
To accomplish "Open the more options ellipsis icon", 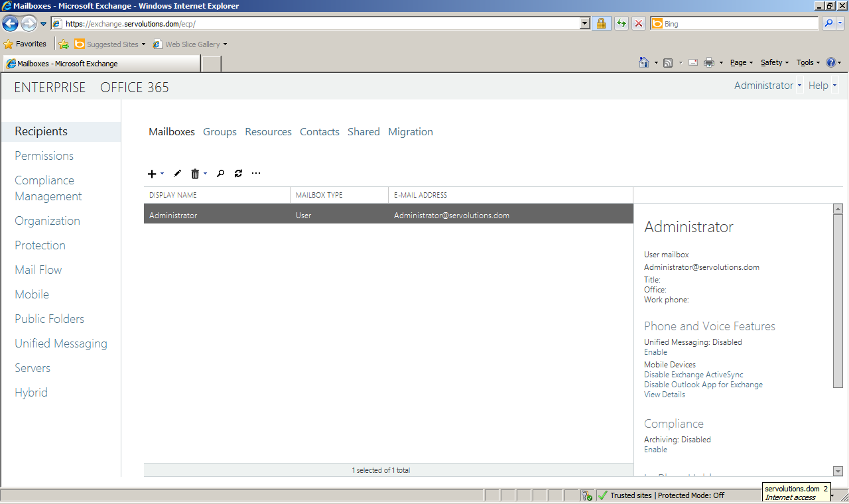I will (x=256, y=174).
